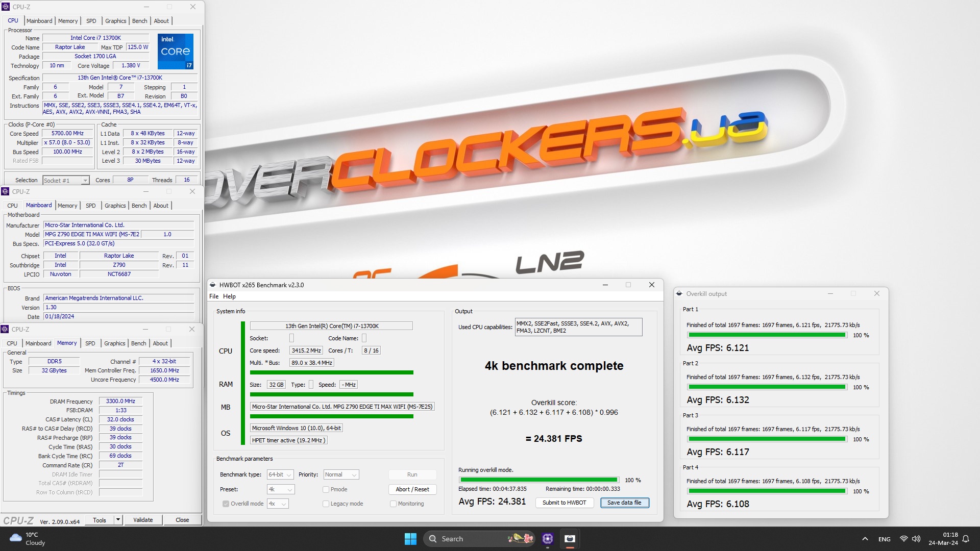Click the CPU-Z title icon in Memory window
The width and height of the screenshot is (980, 551).
(5, 329)
